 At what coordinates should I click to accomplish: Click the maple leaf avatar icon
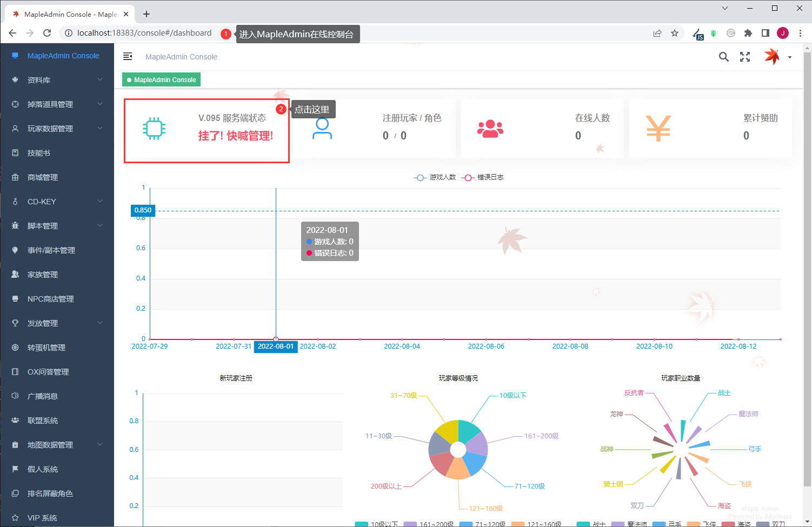[771, 56]
